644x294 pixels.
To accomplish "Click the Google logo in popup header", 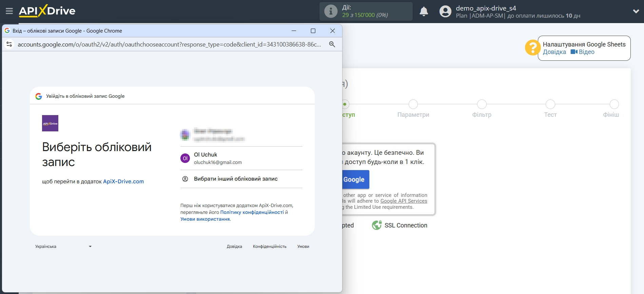I will click(39, 96).
